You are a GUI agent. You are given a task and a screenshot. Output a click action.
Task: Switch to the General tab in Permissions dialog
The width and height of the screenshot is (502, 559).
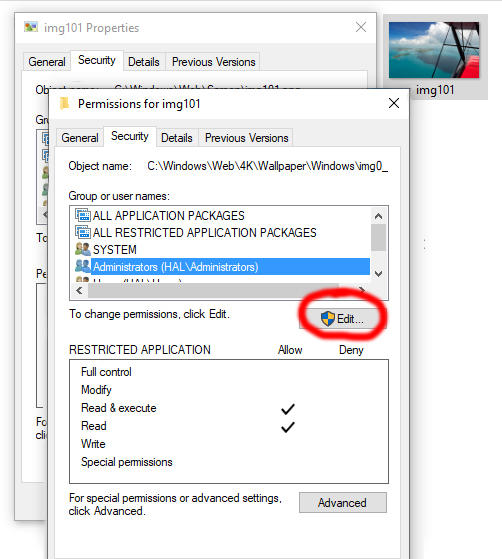tap(80, 138)
